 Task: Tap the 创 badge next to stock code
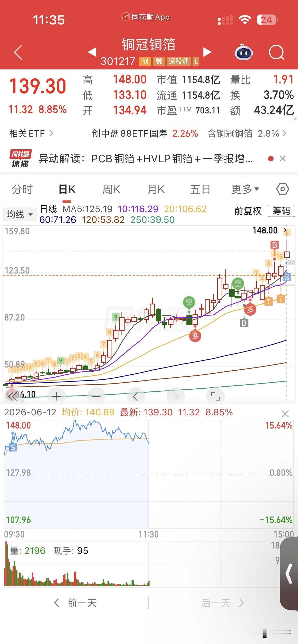tap(145, 61)
